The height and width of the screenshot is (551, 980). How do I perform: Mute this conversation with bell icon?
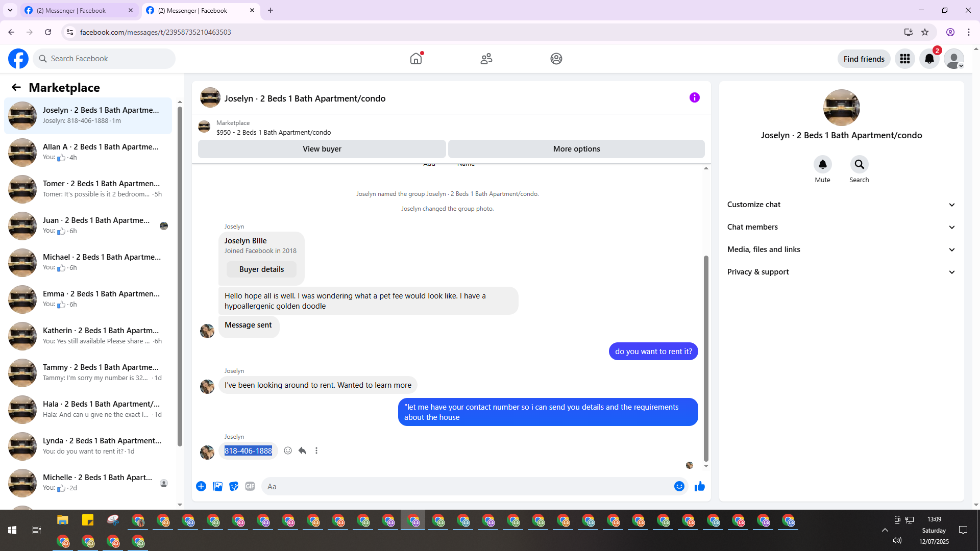click(x=822, y=164)
